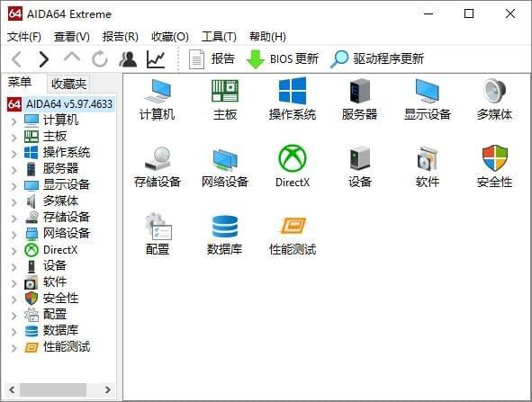Expand the 服务器 tree node chevron
The image size is (532, 402).
point(14,169)
